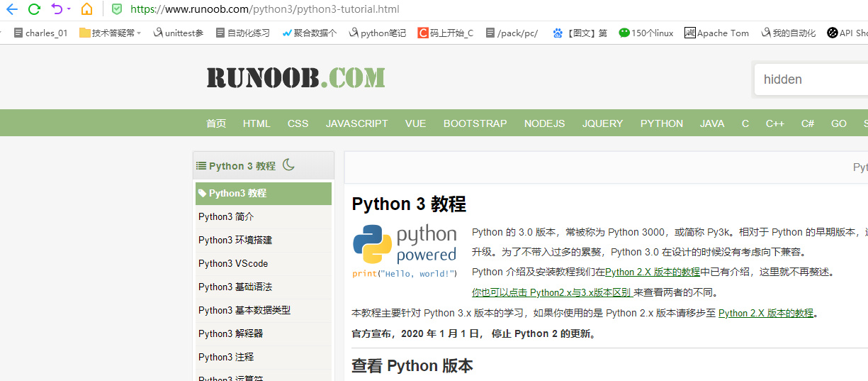Screen dimensions: 868x381
Task: Click the green security shield icon
Action: tap(117, 9)
